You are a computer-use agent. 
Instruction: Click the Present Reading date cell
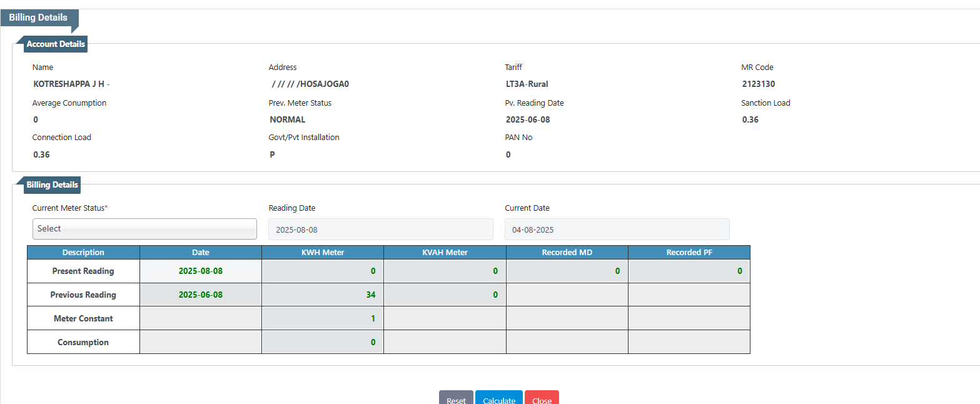coord(200,271)
